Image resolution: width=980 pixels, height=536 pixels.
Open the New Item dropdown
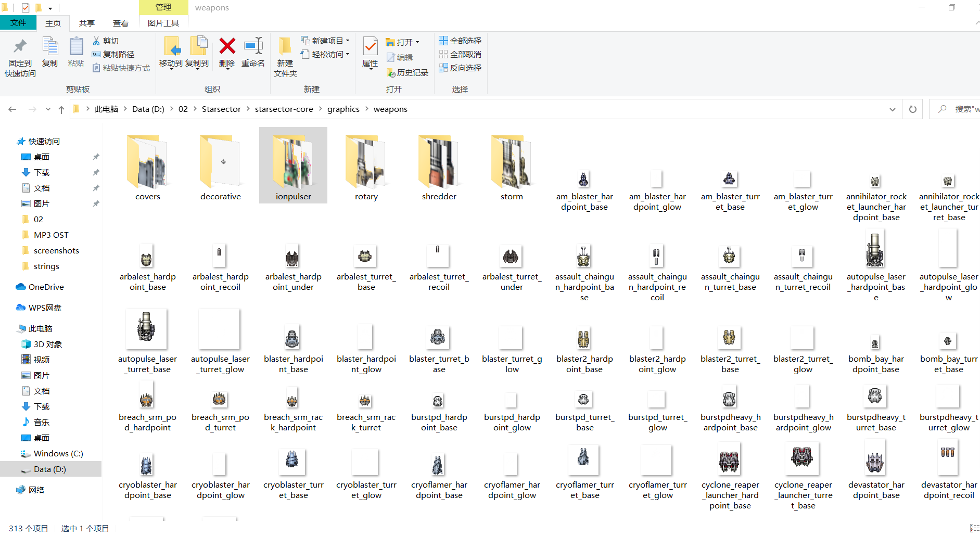(x=325, y=41)
